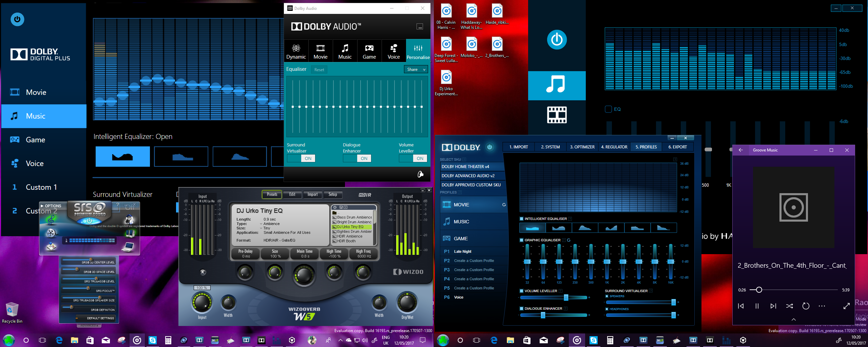Click the Wizooverb round bypass button below Input meter
Screen dimensions: 868x347
(203, 272)
